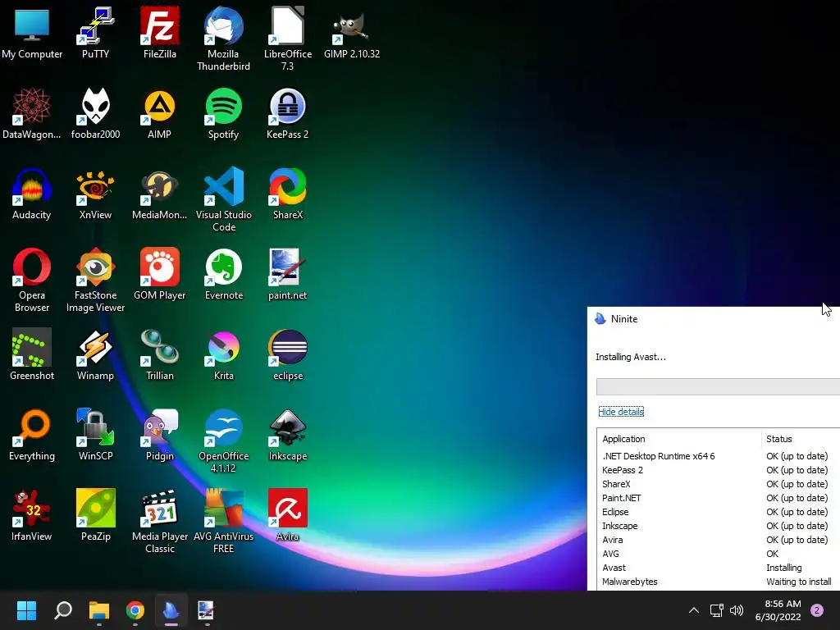The width and height of the screenshot is (840, 630).
Task: Click the FileZilla desktop shortcut
Action: click(x=160, y=33)
